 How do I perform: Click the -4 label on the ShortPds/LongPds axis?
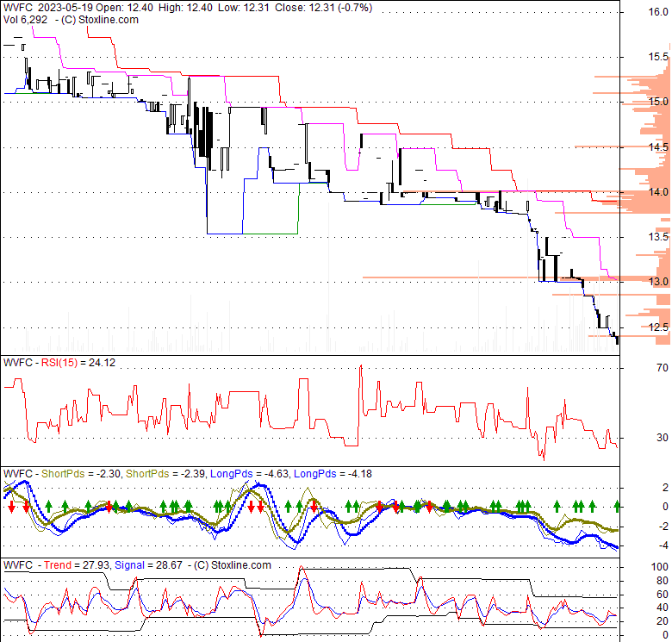click(663, 545)
